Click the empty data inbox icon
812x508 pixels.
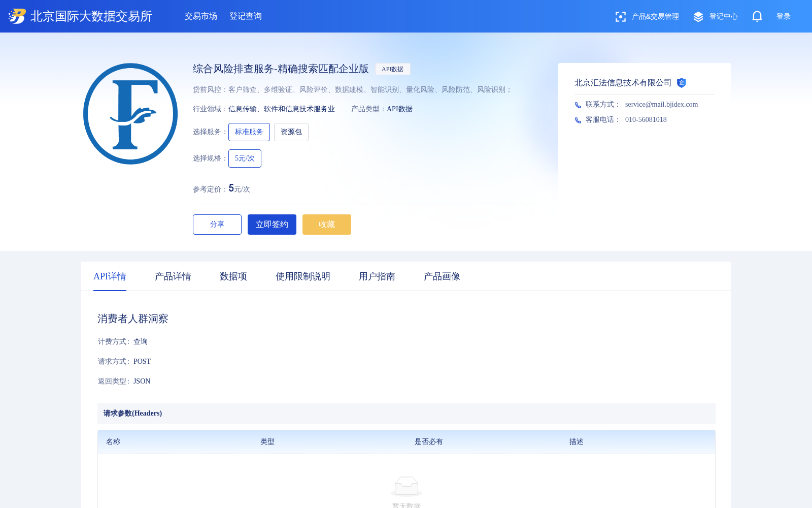[407, 487]
